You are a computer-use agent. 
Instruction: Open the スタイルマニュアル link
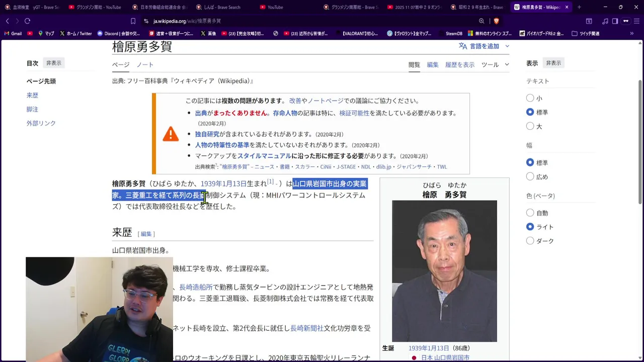(264, 156)
